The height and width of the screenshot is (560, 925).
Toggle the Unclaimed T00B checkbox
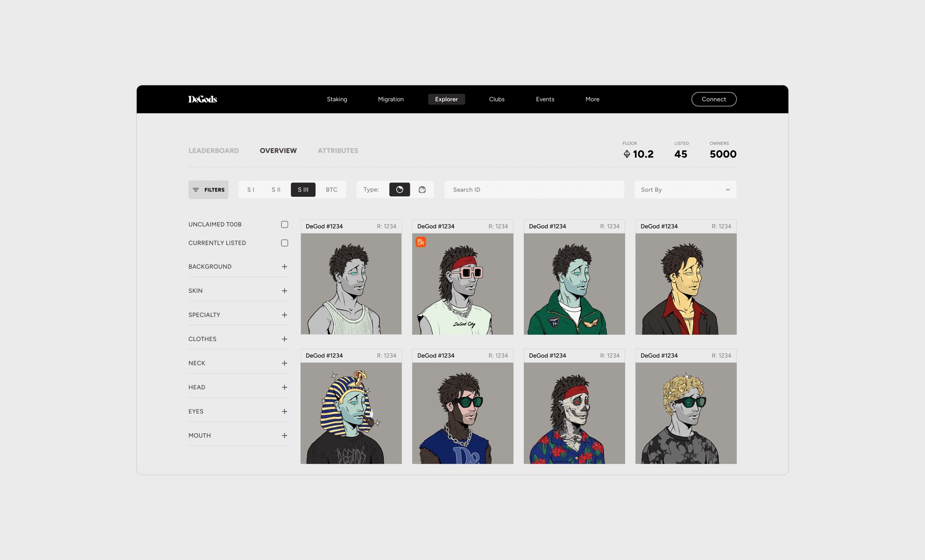284,224
